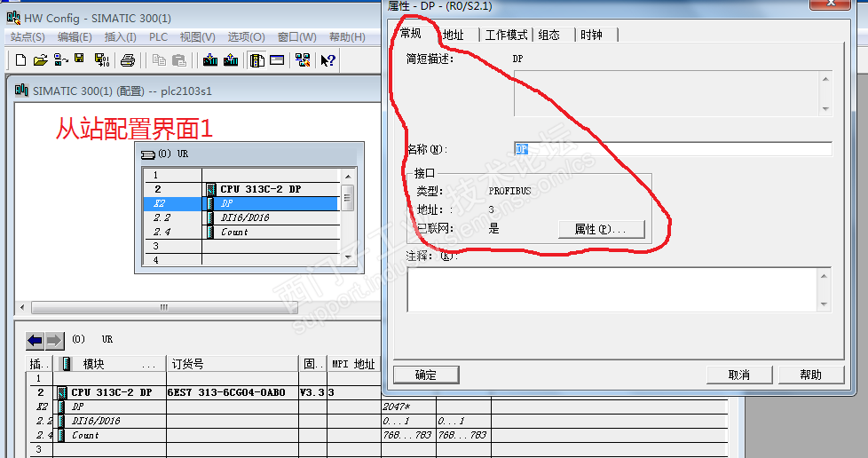Click the (0) UR rack icon
This screenshot has height=458, width=868.
(148, 154)
